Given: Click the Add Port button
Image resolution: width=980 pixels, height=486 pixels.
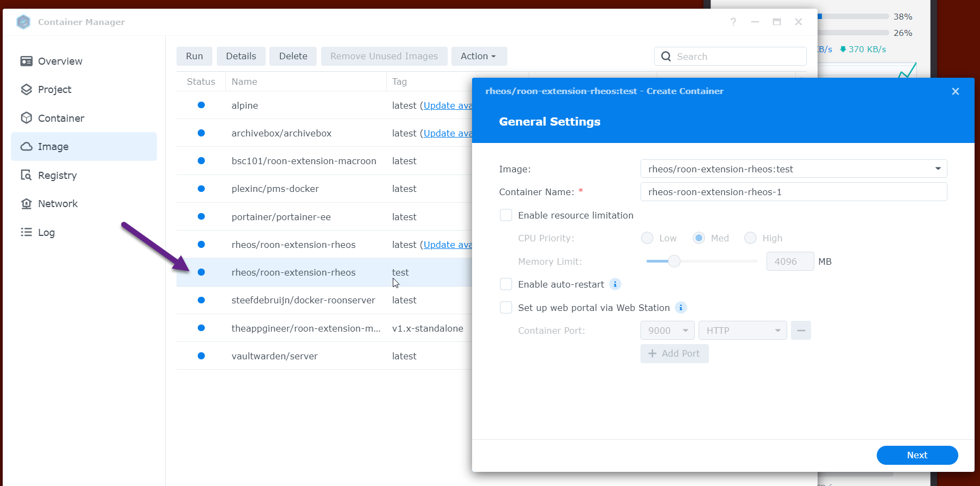Looking at the screenshot, I should [x=675, y=353].
